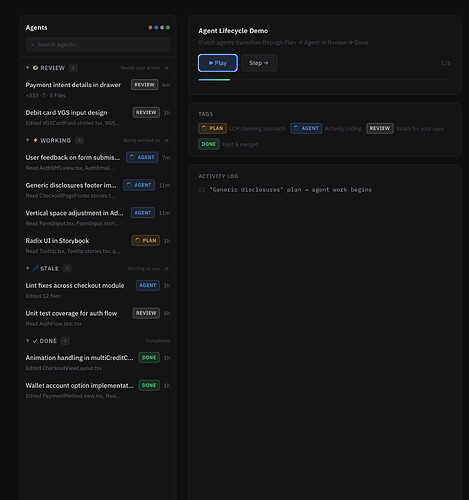This screenshot has width=469, height=500.
Task: Click AGENT badge on Vertical space row
Action: coord(143,213)
